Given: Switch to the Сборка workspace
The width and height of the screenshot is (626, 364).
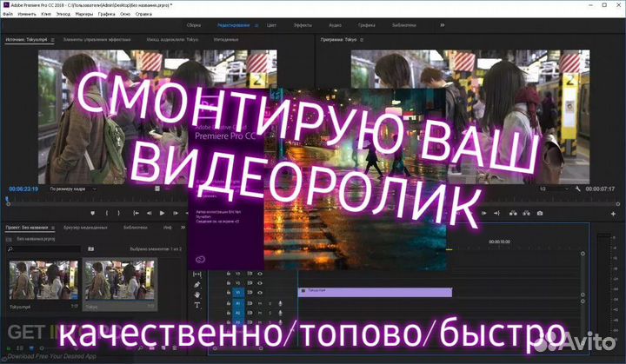Looking at the screenshot, I should 194,25.
